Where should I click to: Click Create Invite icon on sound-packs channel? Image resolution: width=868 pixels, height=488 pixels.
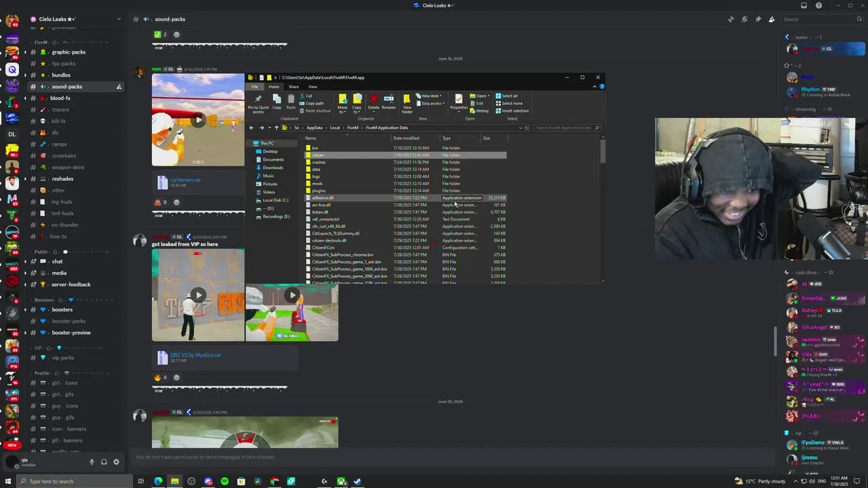point(119,87)
